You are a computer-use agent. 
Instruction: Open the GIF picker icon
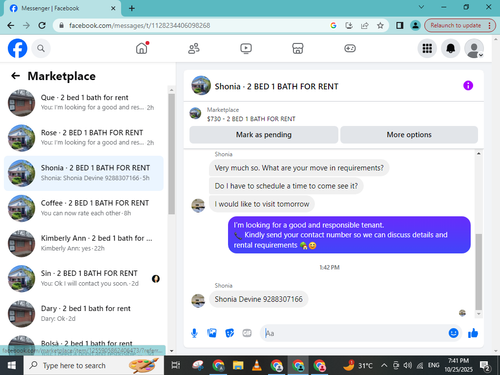coord(247,333)
